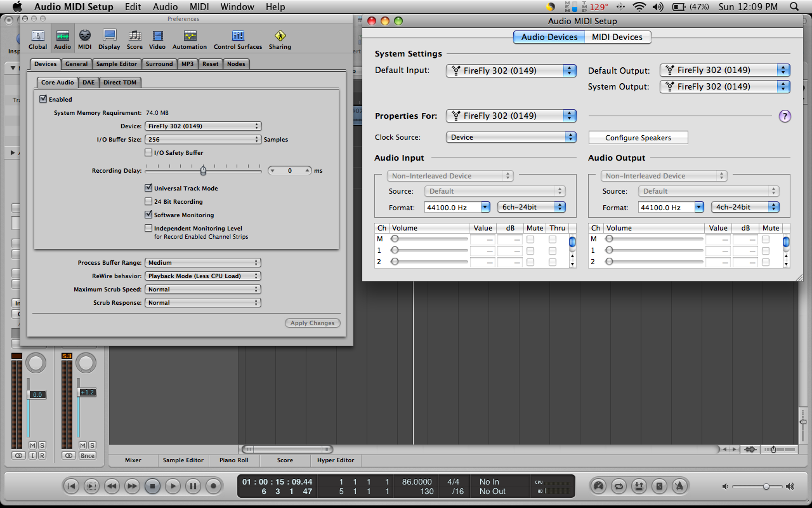Open the MIDI preferences pane
812x508 pixels.
[84, 39]
